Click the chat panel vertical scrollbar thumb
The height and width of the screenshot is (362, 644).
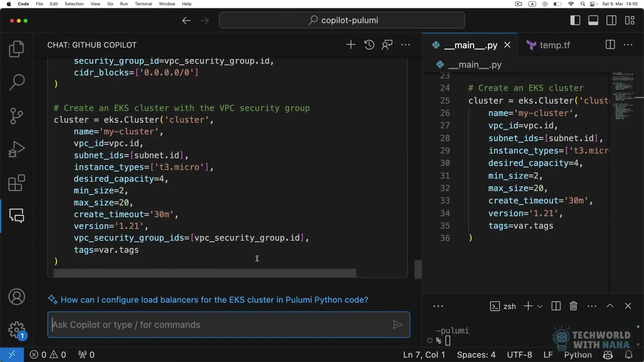(x=418, y=269)
